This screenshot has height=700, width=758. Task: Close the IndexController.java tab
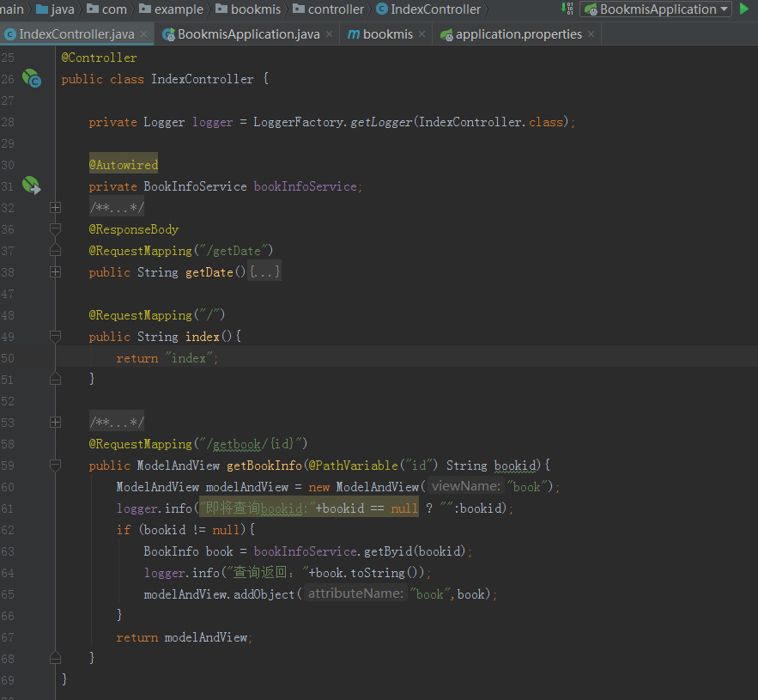[143, 34]
